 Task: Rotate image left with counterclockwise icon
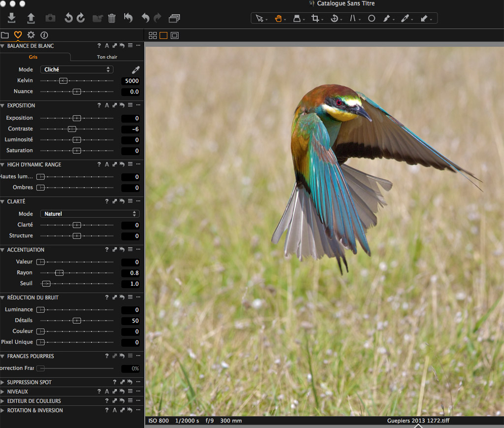coord(68,18)
